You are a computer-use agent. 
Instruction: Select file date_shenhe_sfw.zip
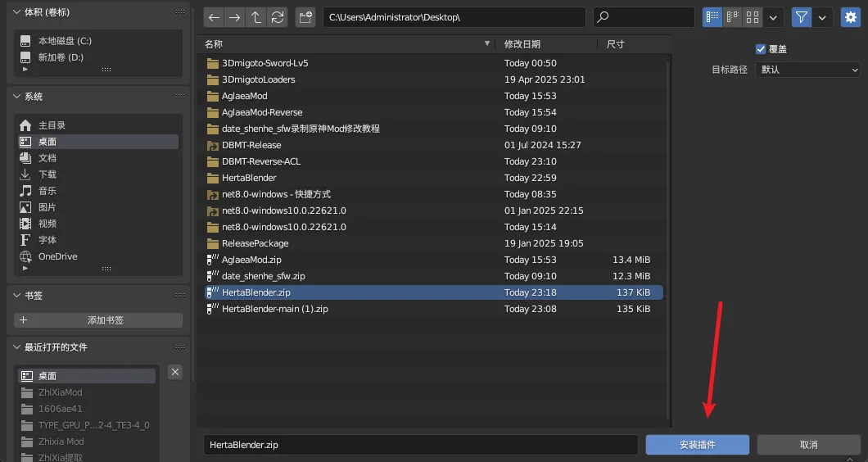pos(433,276)
